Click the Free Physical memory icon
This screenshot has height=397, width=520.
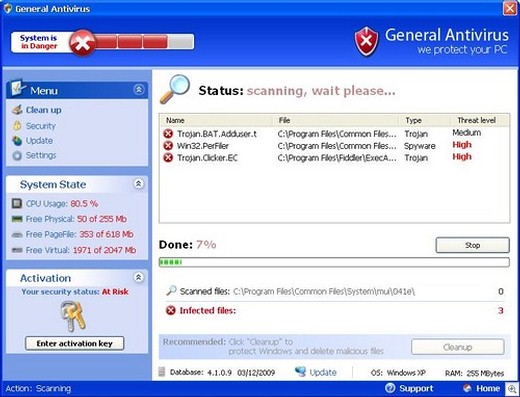click(17, 219)
